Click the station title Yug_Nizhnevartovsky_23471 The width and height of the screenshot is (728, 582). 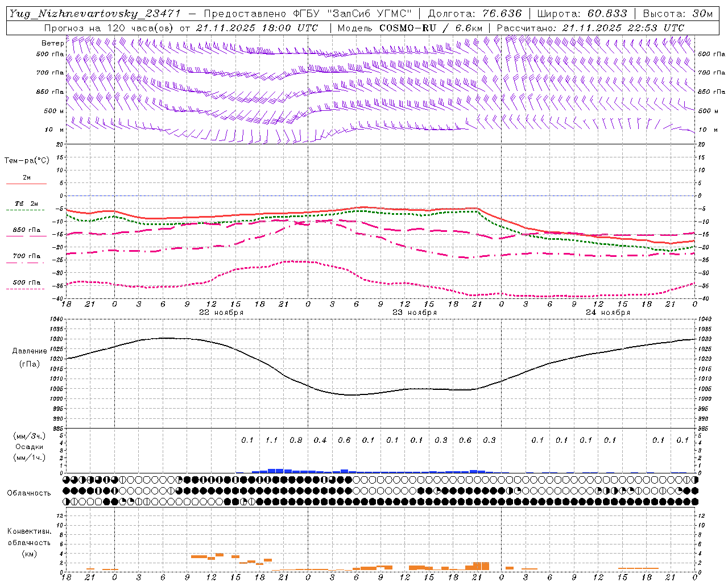[x=95, y=14]
